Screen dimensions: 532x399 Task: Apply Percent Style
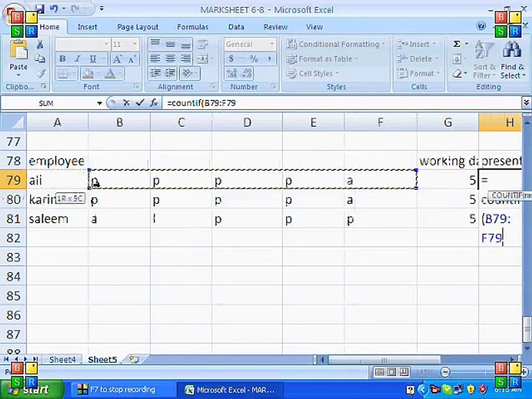pos(254,59)
